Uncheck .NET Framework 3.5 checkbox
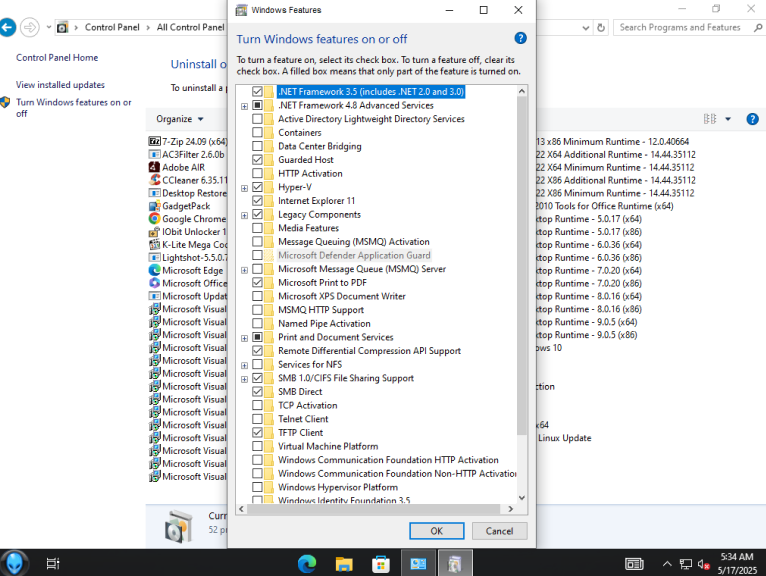The width and height of the screenshot is (766, 576). pyautogui.click(x=257, y=91)
